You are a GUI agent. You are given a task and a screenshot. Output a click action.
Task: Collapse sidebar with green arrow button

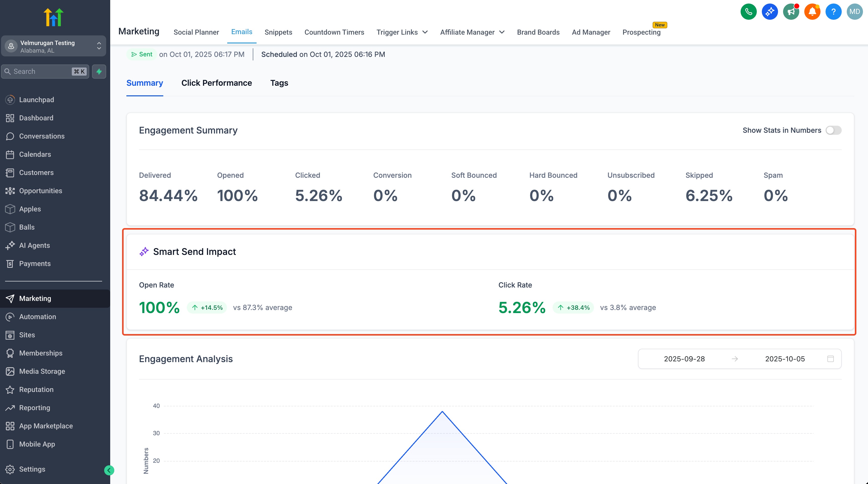(109, 470)
